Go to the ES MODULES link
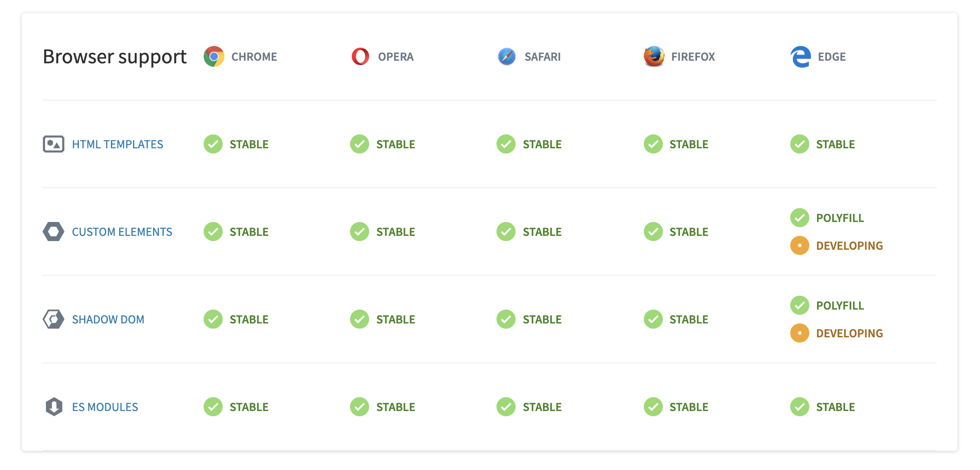Screen dimensions: 980x470 tap(105, 407)
